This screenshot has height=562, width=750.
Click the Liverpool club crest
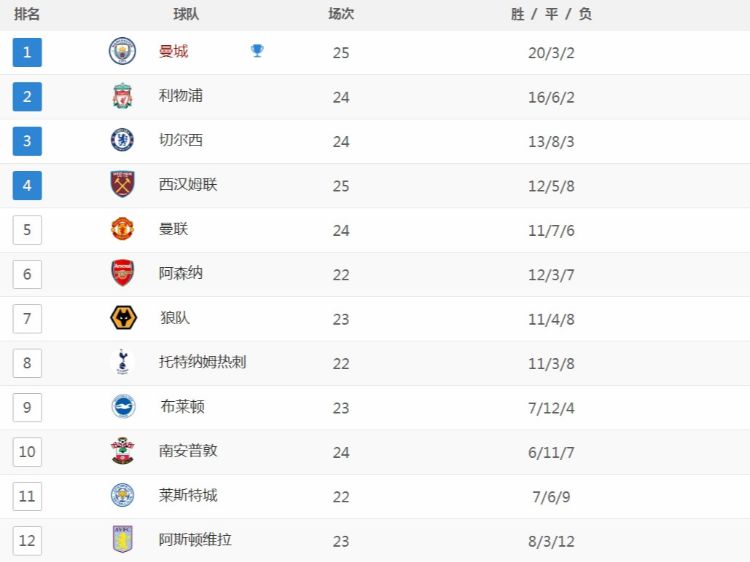[x=122, y=96]
